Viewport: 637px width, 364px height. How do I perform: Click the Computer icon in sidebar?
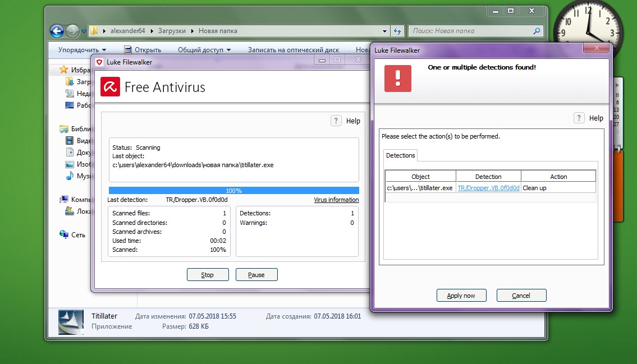tap(64, 200)
